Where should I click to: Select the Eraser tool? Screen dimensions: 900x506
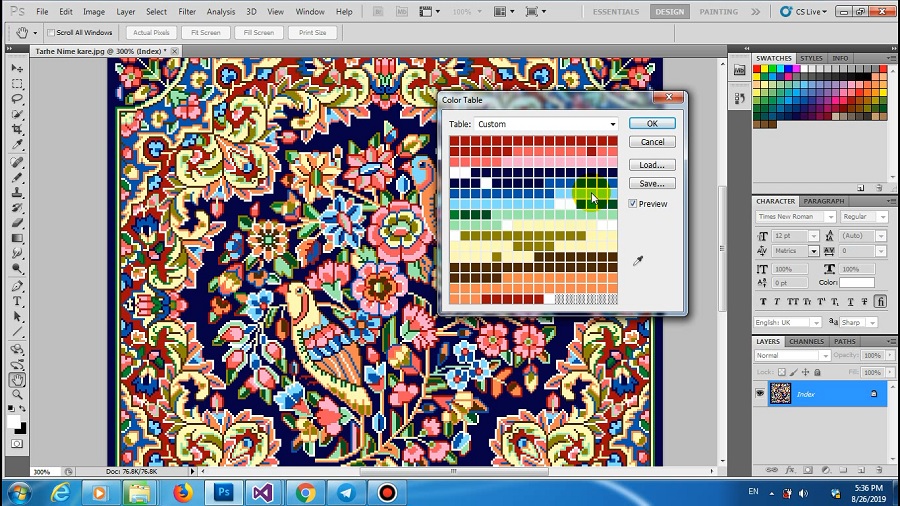17,223
